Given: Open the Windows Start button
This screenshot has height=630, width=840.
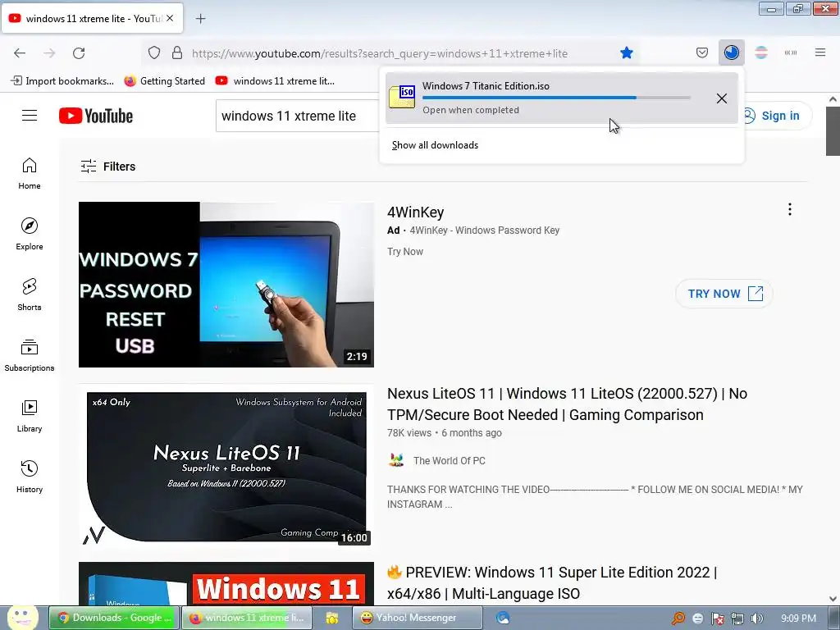Looking at the screenshot, I should (22, 617).
